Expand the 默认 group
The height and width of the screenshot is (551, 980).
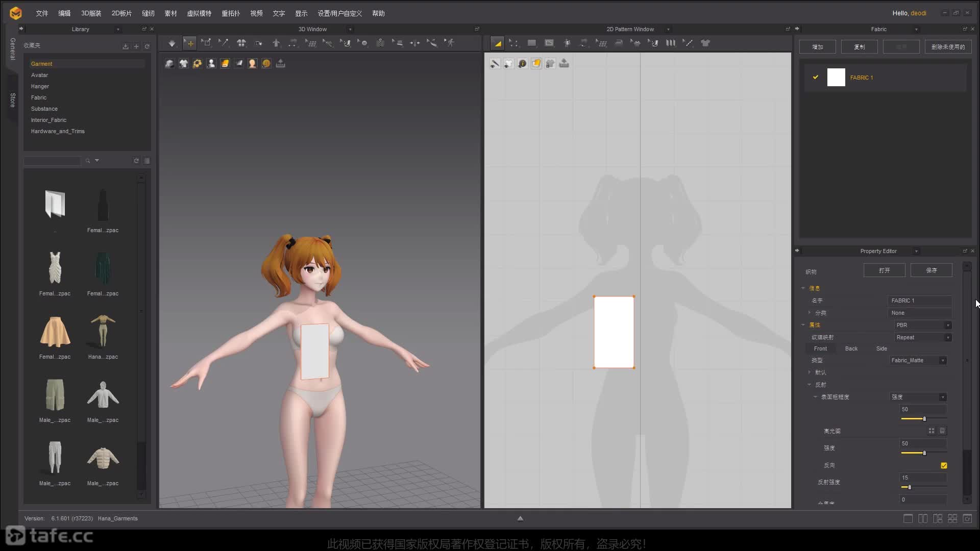(x=810, y=372)
